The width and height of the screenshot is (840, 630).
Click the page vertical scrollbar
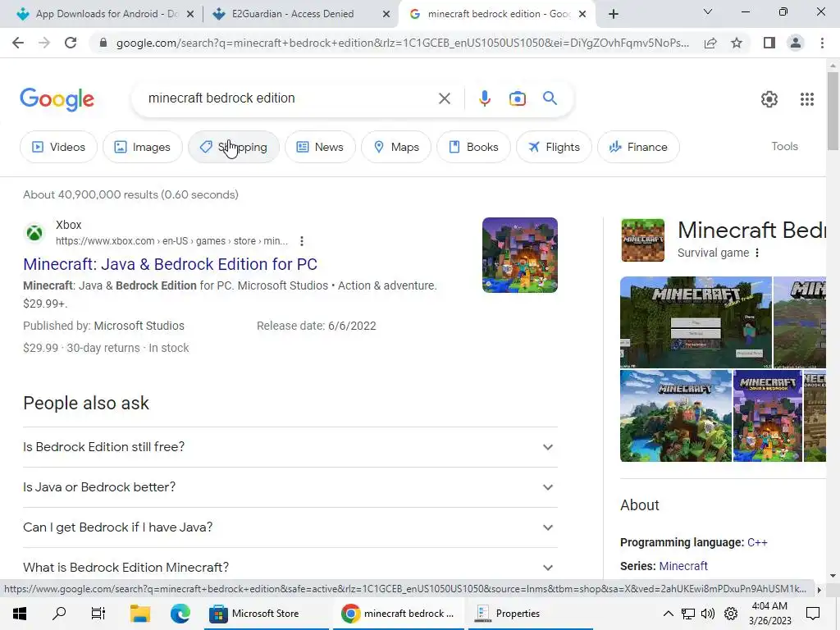(833, 111)
